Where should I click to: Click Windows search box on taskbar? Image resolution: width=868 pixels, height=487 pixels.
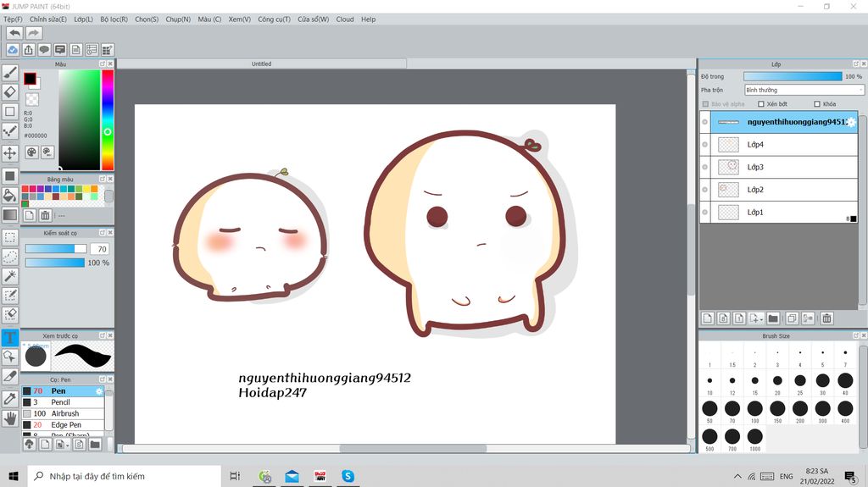click(124, 476)
